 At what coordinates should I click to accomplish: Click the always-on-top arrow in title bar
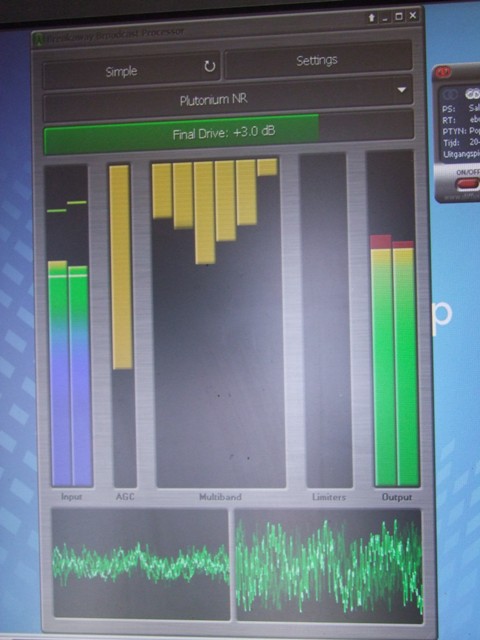(371, 18)
